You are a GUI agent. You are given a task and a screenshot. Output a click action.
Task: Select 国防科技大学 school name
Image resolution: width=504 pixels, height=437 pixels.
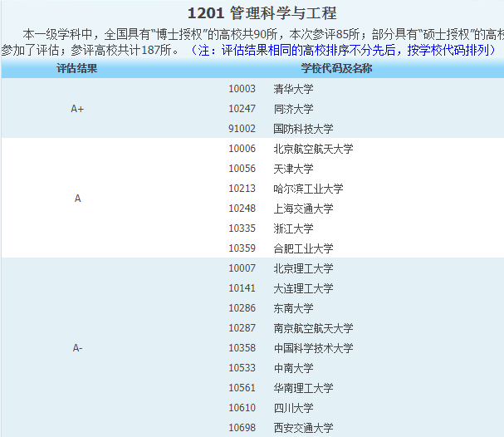pyautogui.click(x=303, y=129)
